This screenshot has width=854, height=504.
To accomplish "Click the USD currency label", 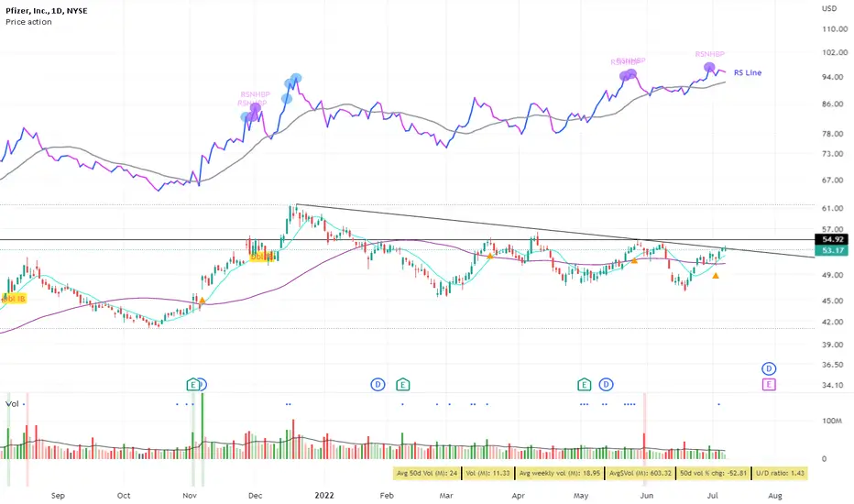I will click(x=829, y=8).
